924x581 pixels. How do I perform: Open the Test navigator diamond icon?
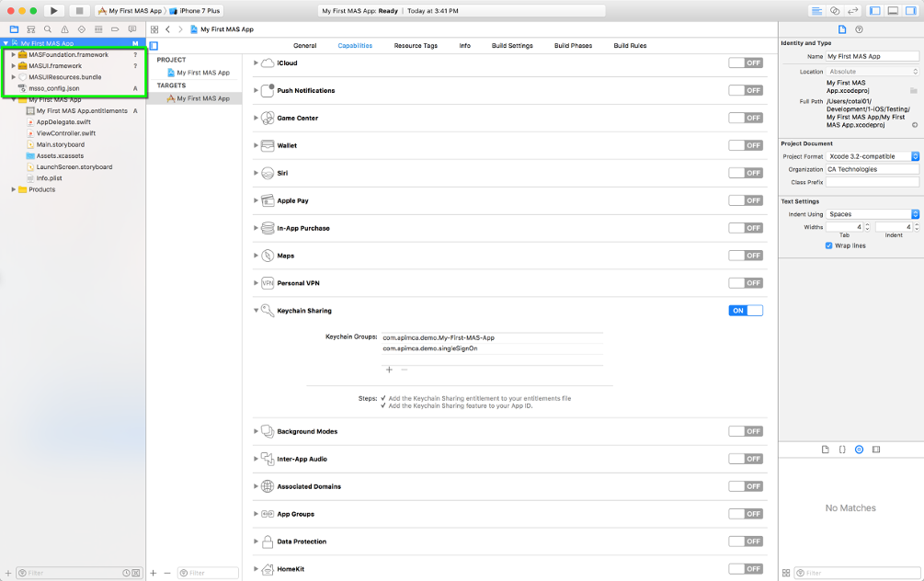(81, 28)
